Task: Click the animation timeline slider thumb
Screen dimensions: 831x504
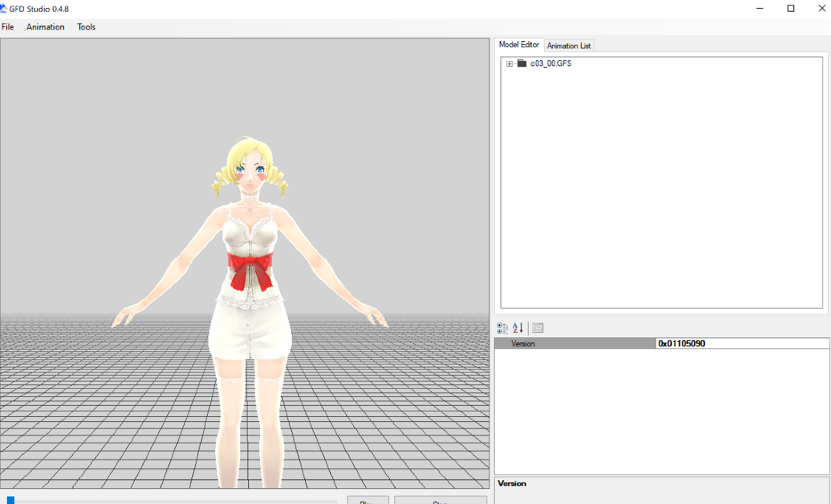Action: [11, 501]
